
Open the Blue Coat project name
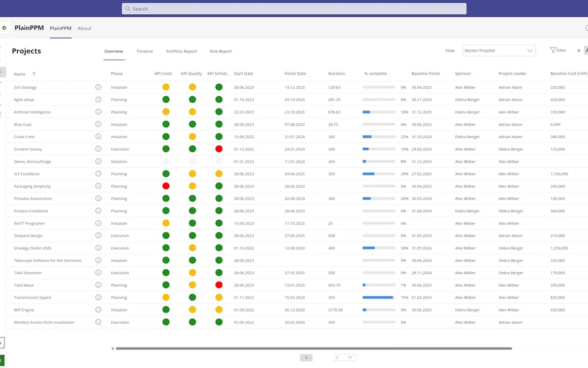[22, 124]
